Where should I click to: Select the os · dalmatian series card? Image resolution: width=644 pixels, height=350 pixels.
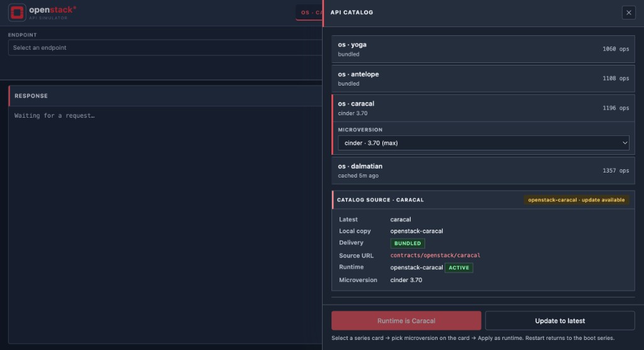[x=483, y=171]
